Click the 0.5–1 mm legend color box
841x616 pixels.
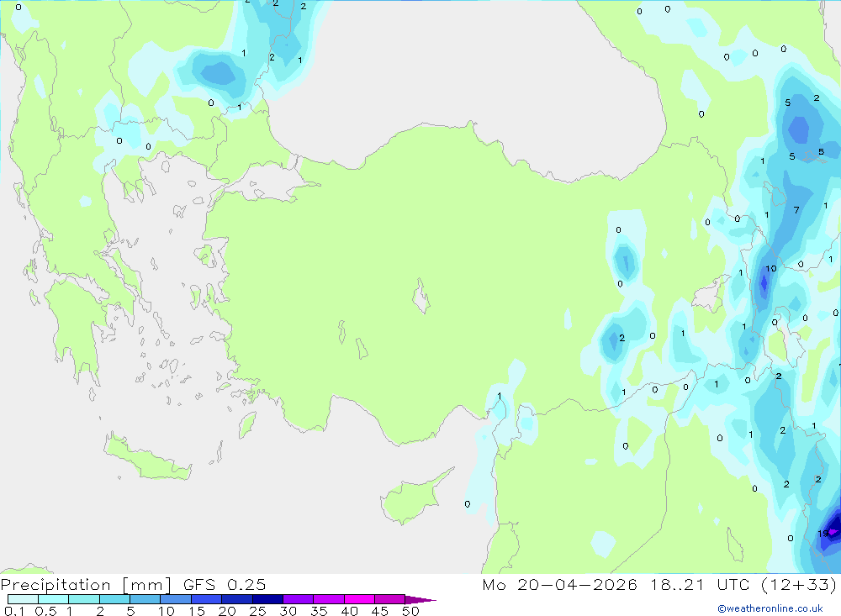(x=53, y=599)
